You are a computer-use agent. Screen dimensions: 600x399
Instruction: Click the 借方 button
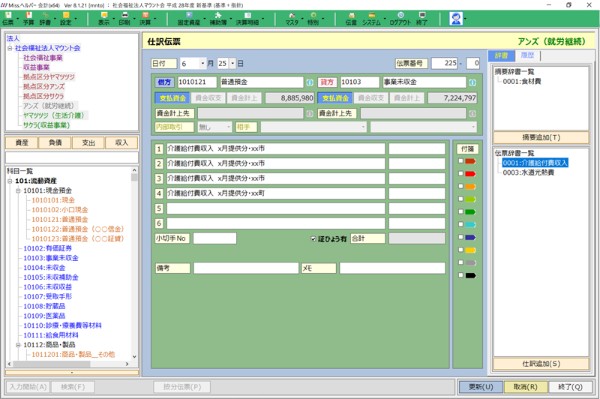[x=165, y=82]
